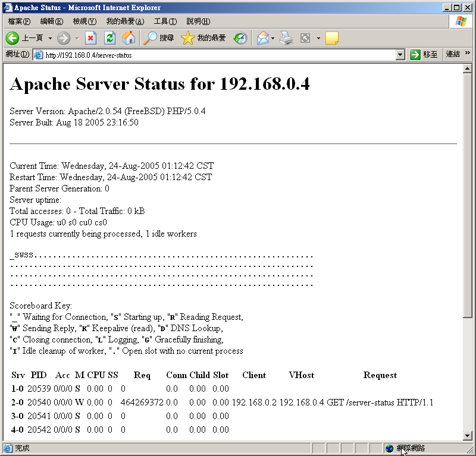Open the 檢視 (View) menu
This screenshot has width=476, height=456.
pos(84,21)
